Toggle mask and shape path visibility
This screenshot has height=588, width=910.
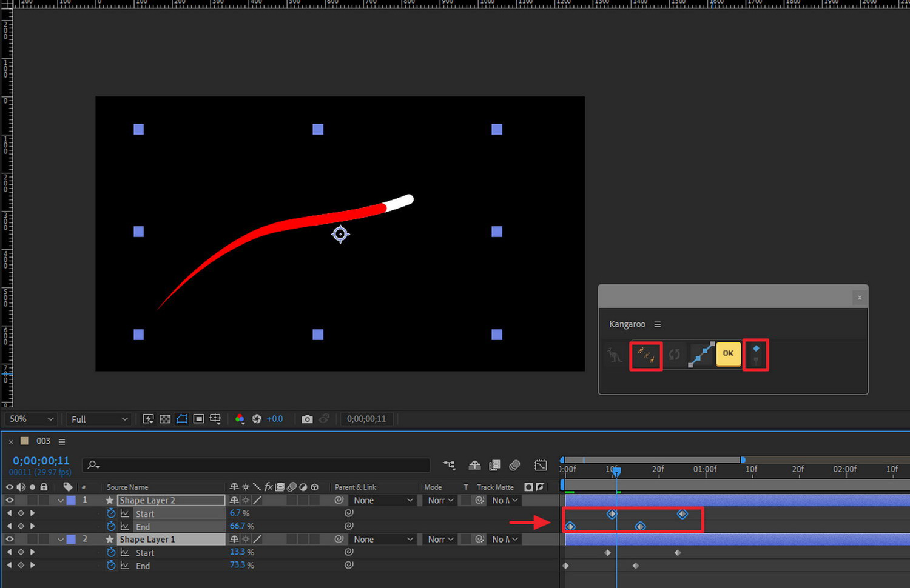(x=181, y=419)
